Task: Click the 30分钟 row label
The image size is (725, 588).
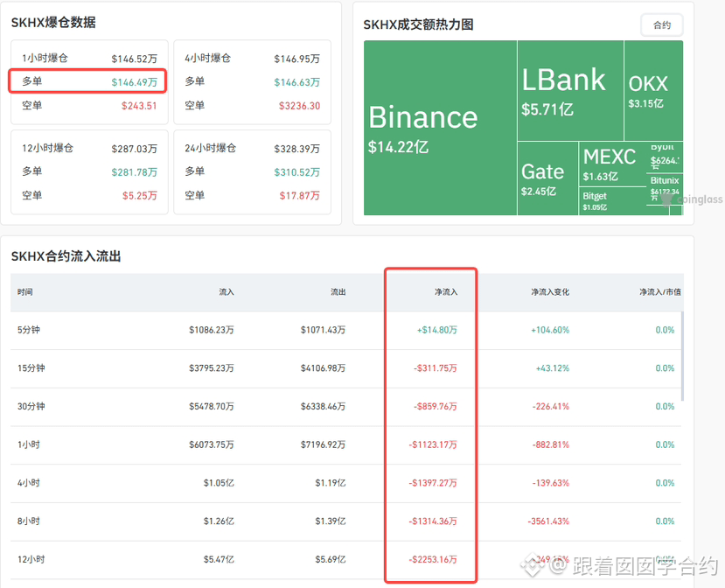Action: tap(31, 407)
